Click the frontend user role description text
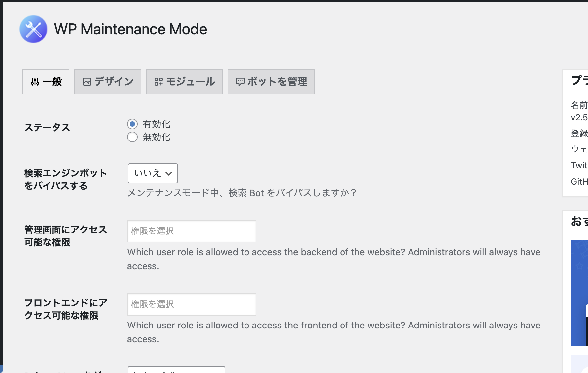The image size is (588, 373). pyautogui.click(x=334, y=332)
